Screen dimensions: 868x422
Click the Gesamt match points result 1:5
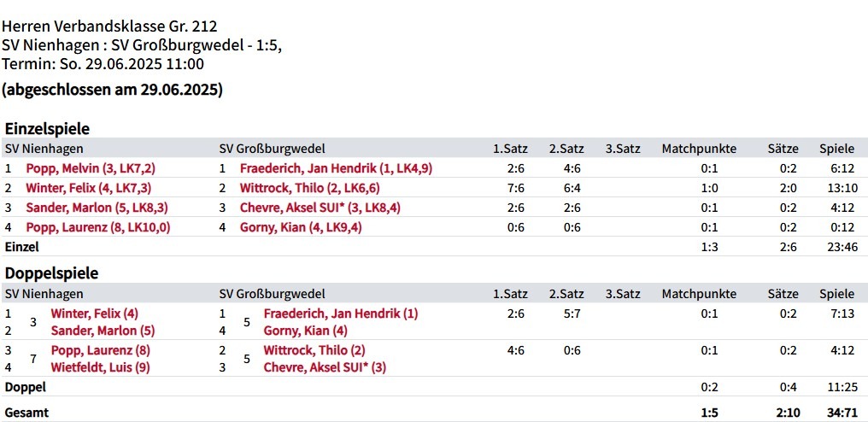click(x=709, y=413)
